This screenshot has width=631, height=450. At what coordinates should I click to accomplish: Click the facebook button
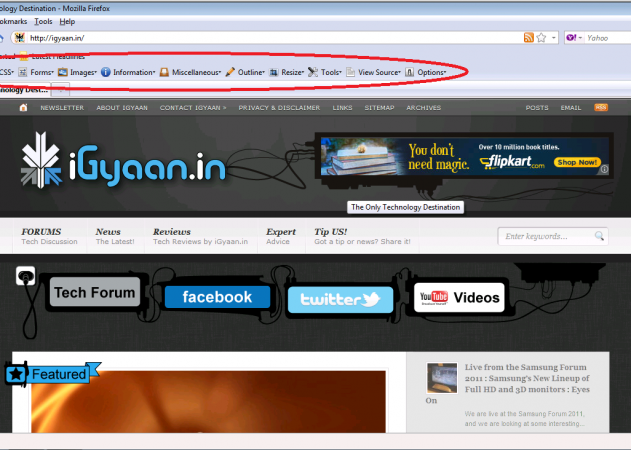click(217, 297)
